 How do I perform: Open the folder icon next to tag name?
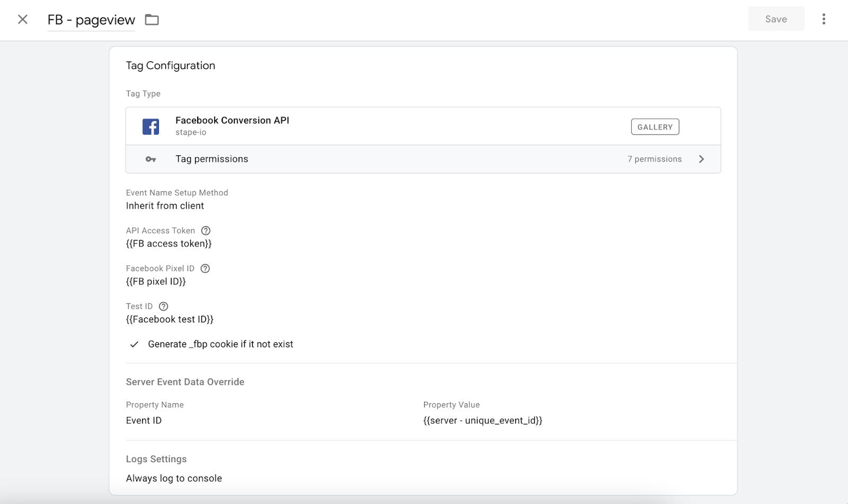[152, 20]
